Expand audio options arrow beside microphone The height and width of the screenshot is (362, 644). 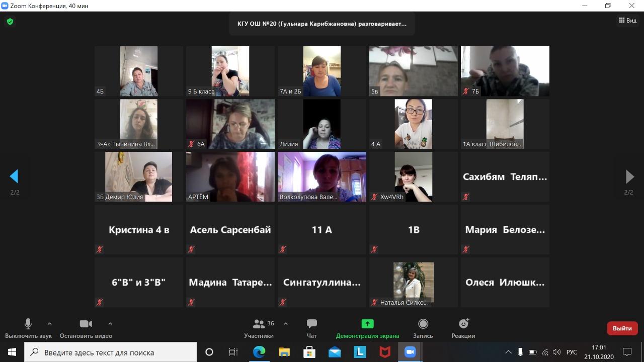tap(49, 324)
